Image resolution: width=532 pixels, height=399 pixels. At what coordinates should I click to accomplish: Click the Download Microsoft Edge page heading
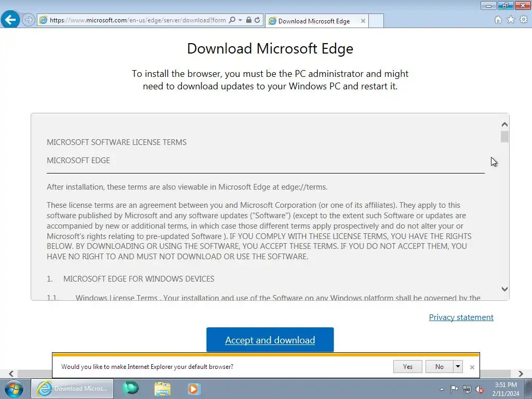point(270,48)
